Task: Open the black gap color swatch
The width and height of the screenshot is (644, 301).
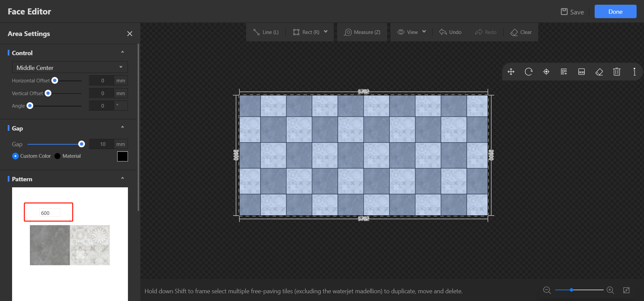Action: [x=123, y=156]
